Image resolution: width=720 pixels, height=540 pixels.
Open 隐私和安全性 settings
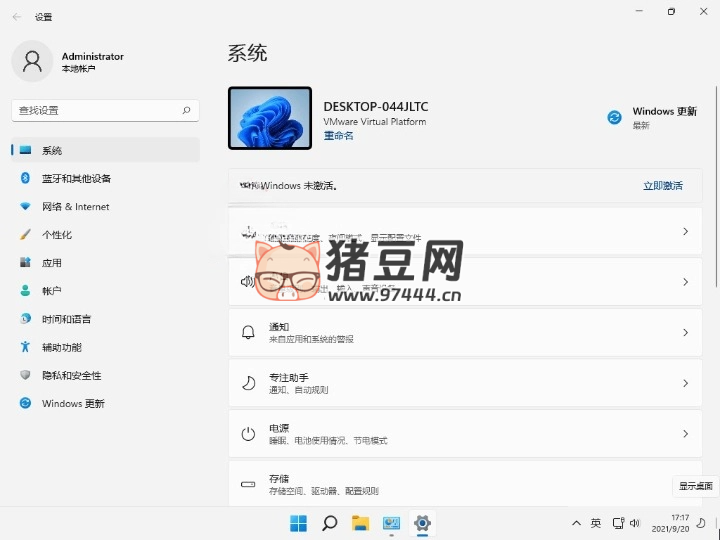point(71,375)
